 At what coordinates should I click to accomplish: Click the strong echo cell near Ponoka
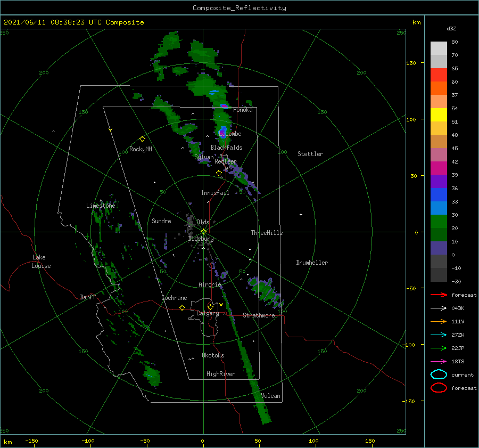tap(224, 106)
